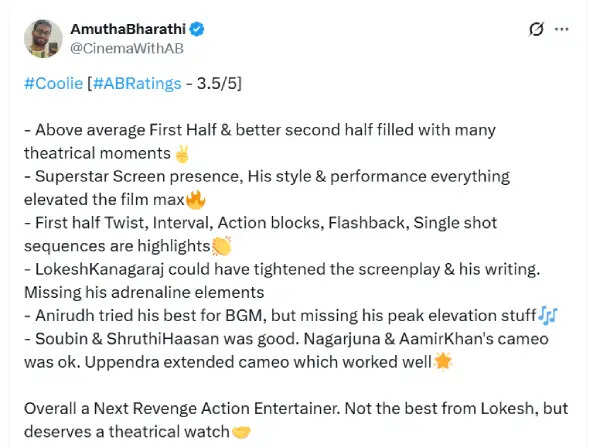Click the fire emoji after 'film max'
The image size is (600, 448).
tap(195, 199)
